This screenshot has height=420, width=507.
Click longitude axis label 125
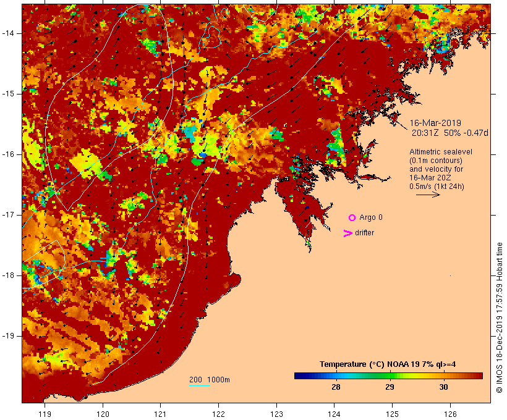[392, 414]
